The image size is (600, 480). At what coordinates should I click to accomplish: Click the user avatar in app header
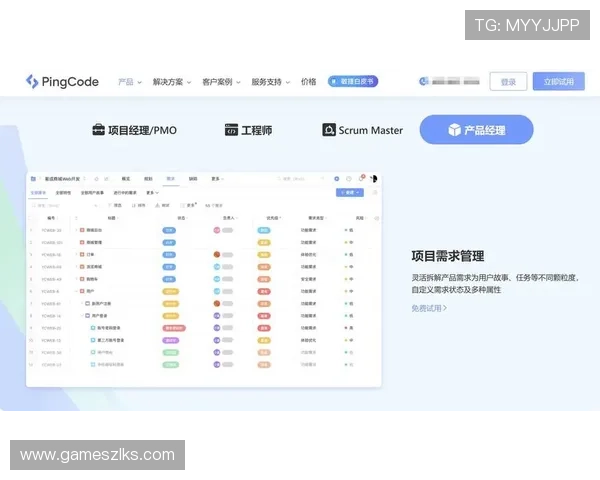[374, 178]
